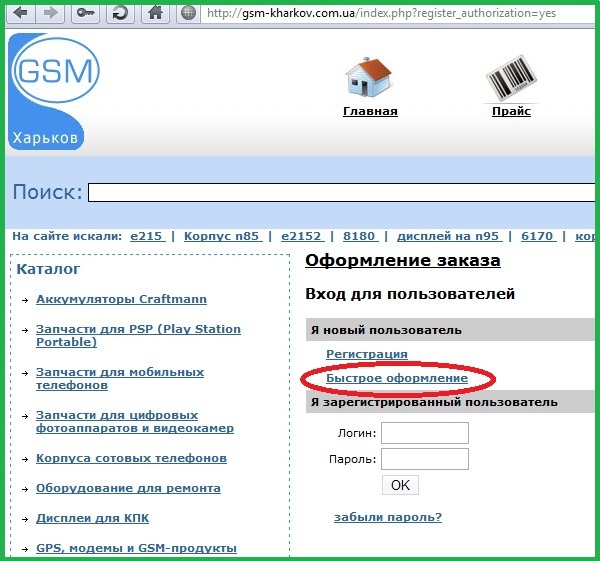The width and height of the screenshot is (600, 561).
Task: Click the barcode icon above Прайс
Action: (511, 76)
